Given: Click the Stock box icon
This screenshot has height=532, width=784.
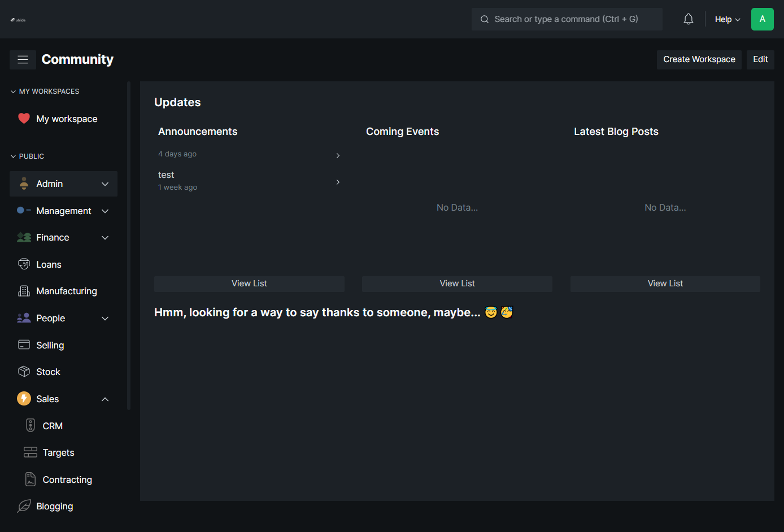Looking at the screenshot, I should [x=24, y=372].
